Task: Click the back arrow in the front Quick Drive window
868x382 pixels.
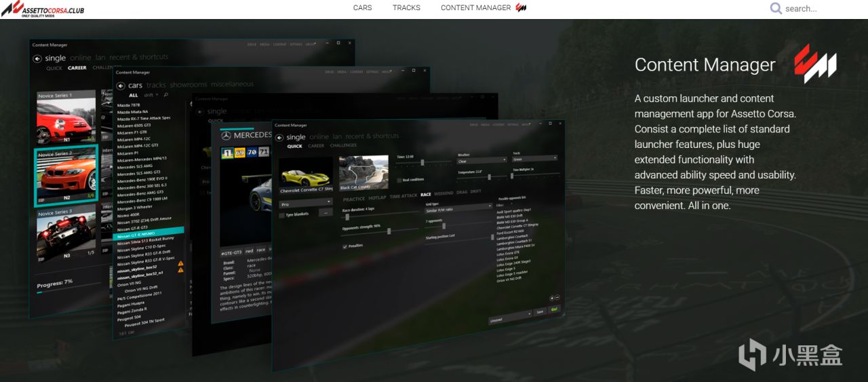Action: coord(279,138)
